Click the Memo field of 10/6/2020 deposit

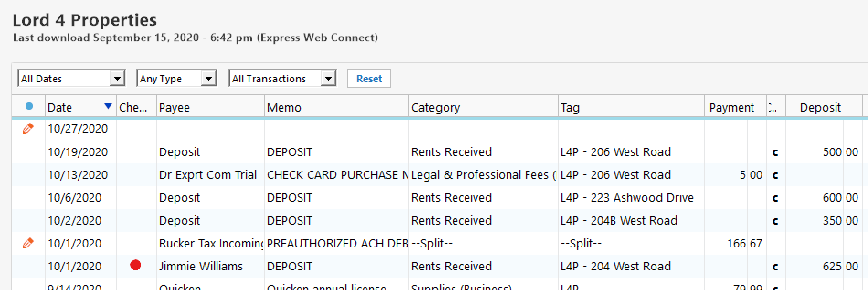point(336,198)
